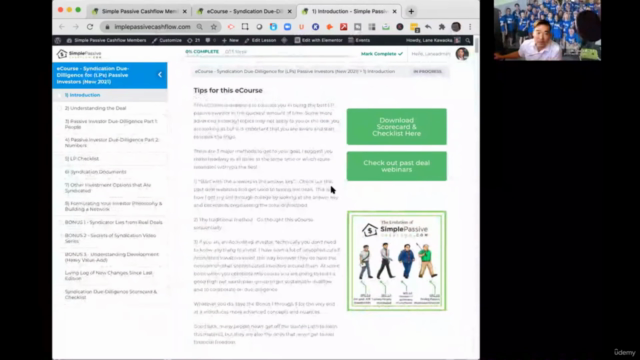Viewport: 640px width, 360px height.
Task: Click the updates counter showing 21
Action: (x=194, y=40)
